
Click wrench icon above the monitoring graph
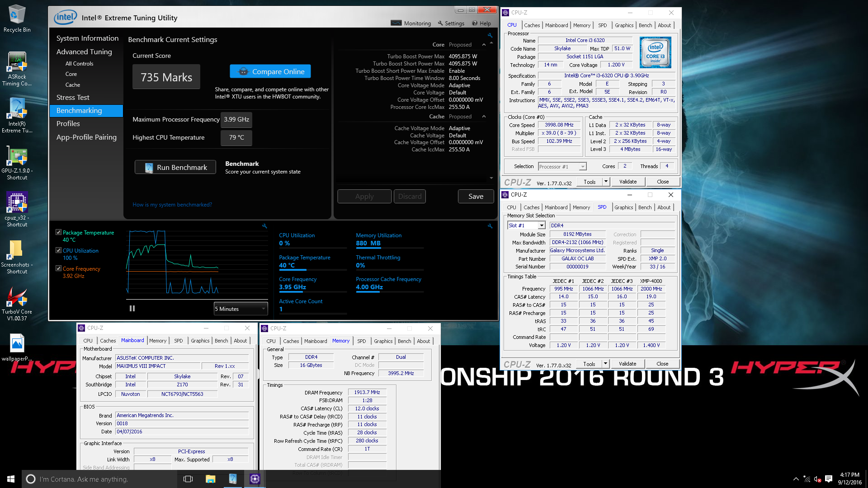point(265,226)
